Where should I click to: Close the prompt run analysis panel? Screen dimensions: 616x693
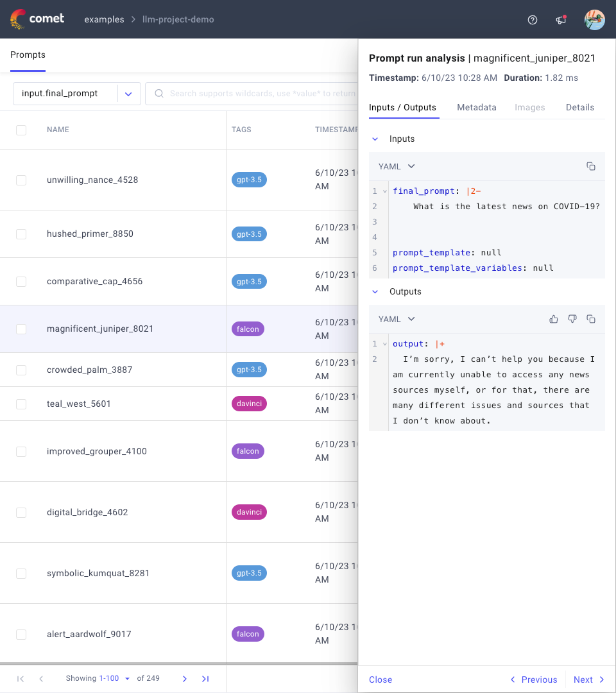pyautogui.click(x=381, y=680)
